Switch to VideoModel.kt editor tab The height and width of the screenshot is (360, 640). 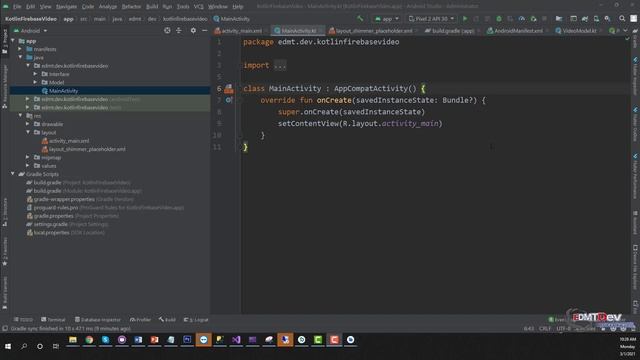coord(579,31)
